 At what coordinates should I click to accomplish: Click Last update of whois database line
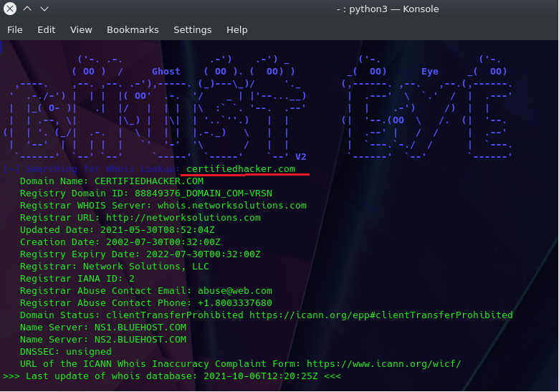click(x=172, y=376)
